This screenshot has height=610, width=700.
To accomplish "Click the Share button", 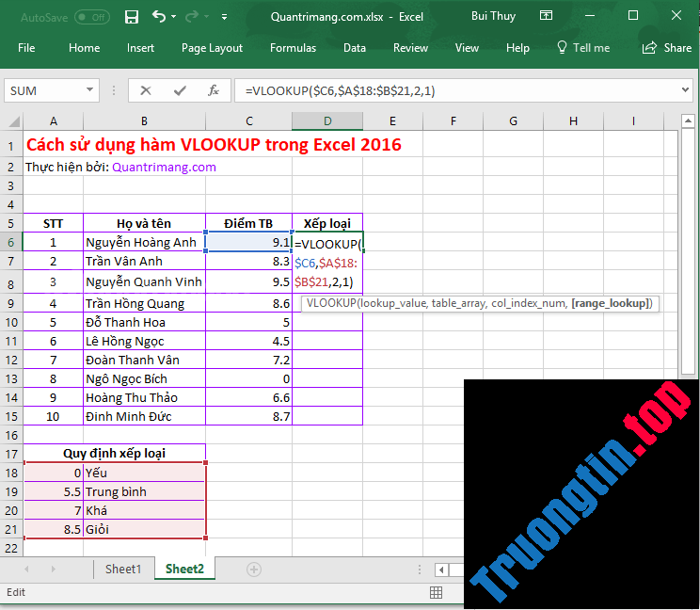I will coord(666,48).
